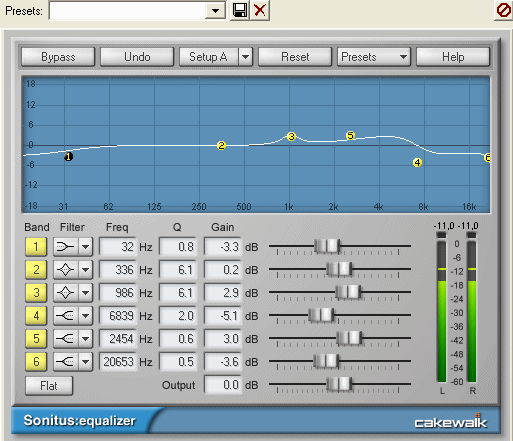Screen dimensions: 513x441
Task: Open the top Presets combo box dropdown
Action: 215,11
